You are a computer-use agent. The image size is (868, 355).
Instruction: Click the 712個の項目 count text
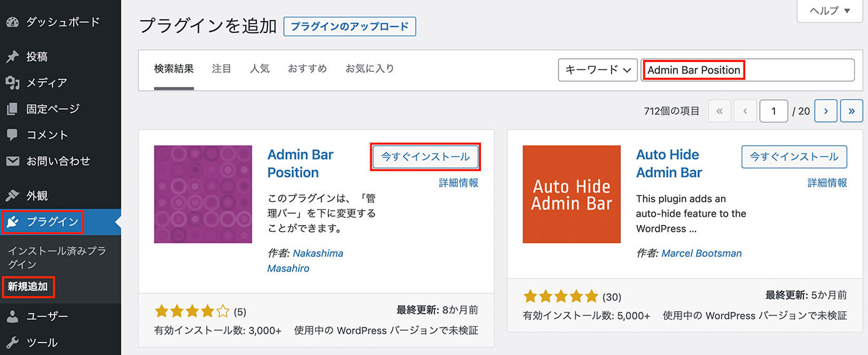pos(672,111)
